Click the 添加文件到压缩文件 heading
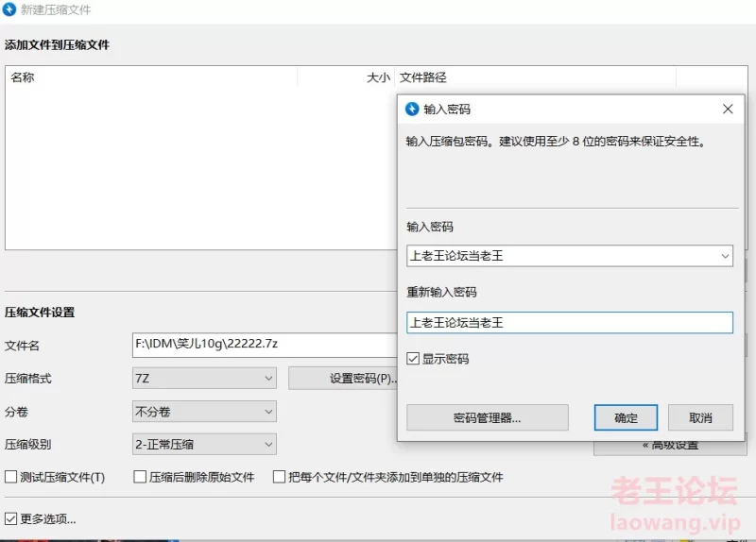756x542 pixels. pos(57,44)
